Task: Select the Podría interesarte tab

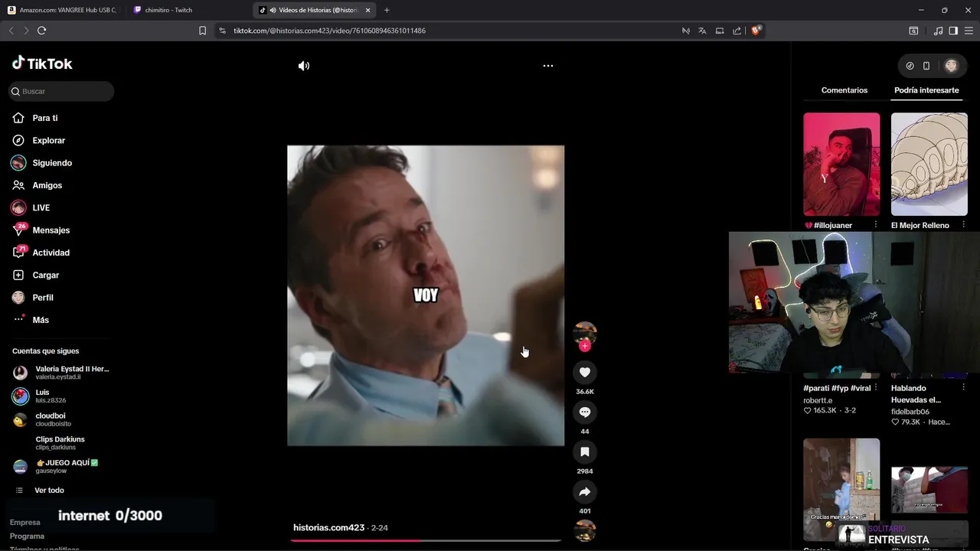Action: tap(926, 90)
